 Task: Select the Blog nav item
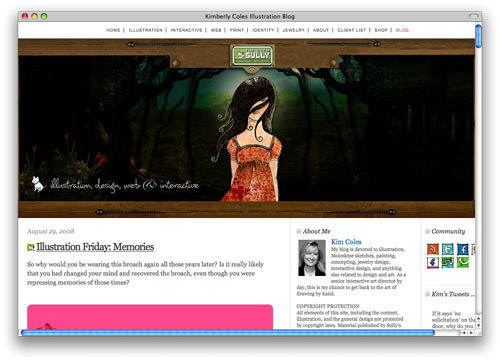[x=402, y=30]
